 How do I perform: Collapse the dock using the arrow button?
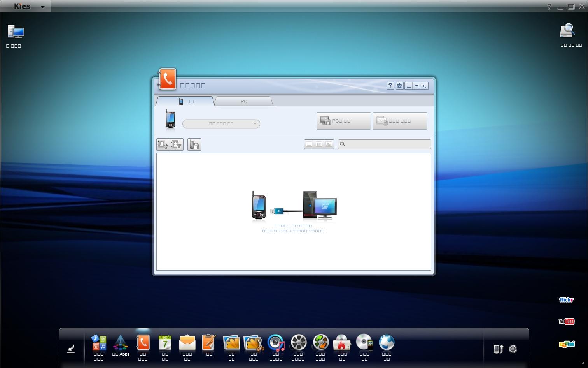click(x=71, y=349)
